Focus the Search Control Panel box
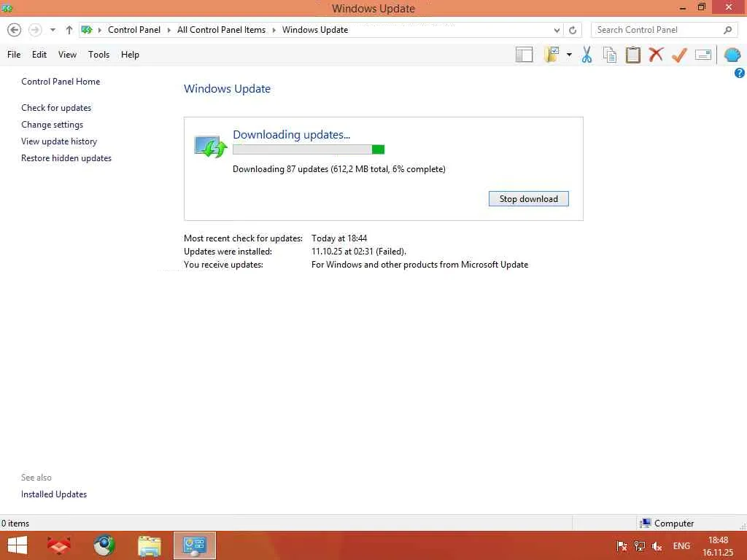This screenshot has height=560, width=747. pos(664,30)
